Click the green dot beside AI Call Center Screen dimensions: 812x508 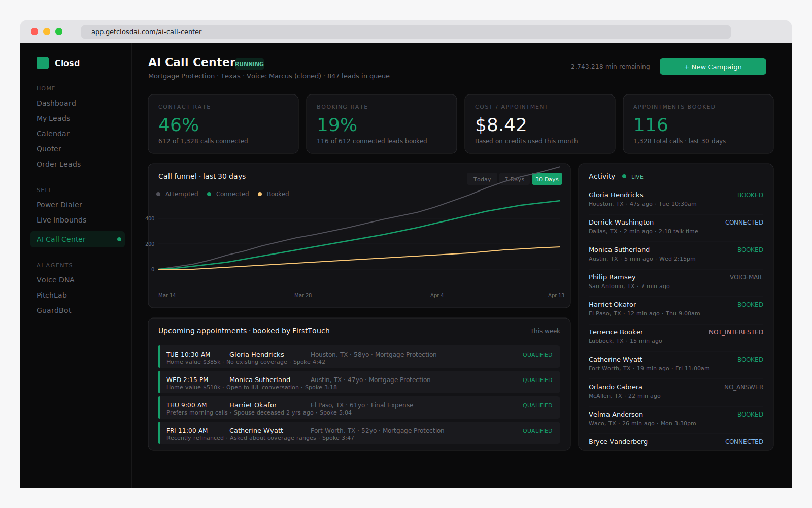(x=119, y=239)
